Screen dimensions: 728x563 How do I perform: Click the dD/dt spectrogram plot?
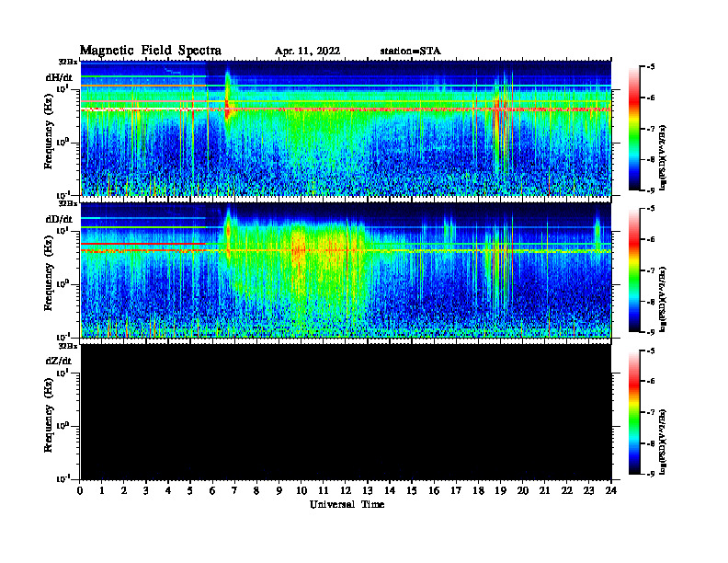[x=346, y=270]
